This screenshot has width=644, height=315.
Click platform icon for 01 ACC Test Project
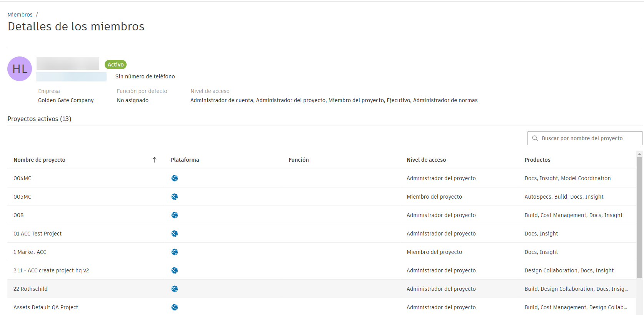pyautogui.click(x=175, y=234)
